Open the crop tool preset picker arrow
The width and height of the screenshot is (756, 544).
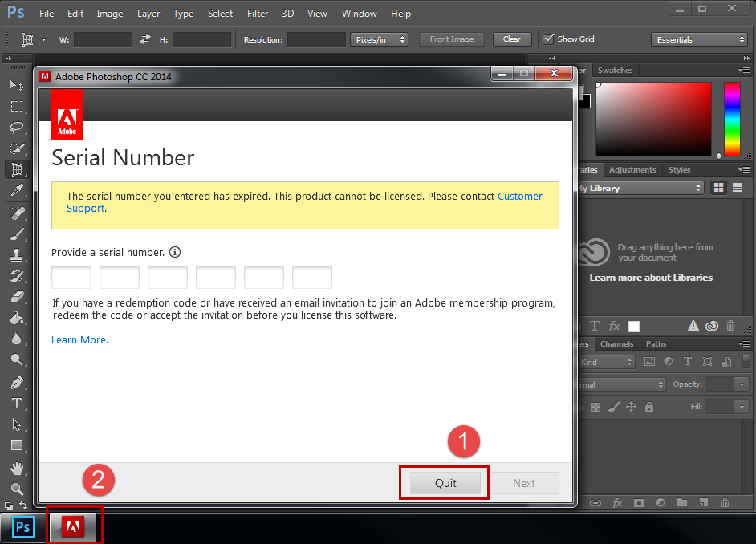[43, 39]
